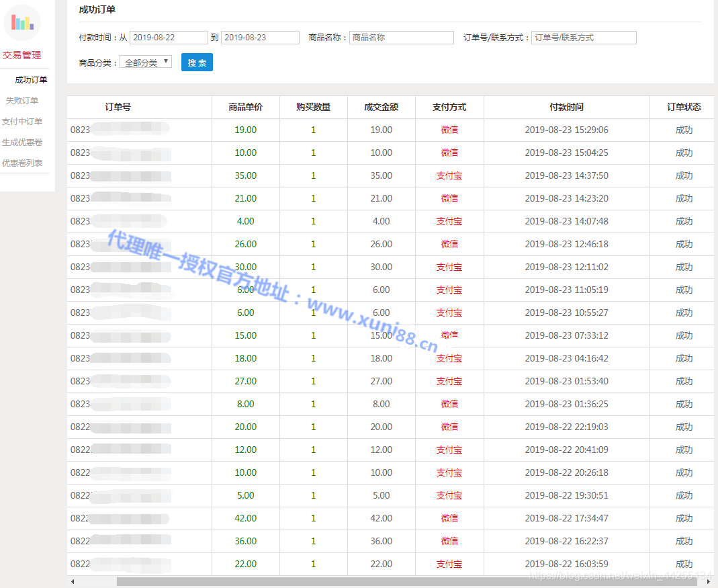Select payment time 2019-08-23 14:07:48
The height and width of the screenshot is (588, 718).
(x=566, y=221)
